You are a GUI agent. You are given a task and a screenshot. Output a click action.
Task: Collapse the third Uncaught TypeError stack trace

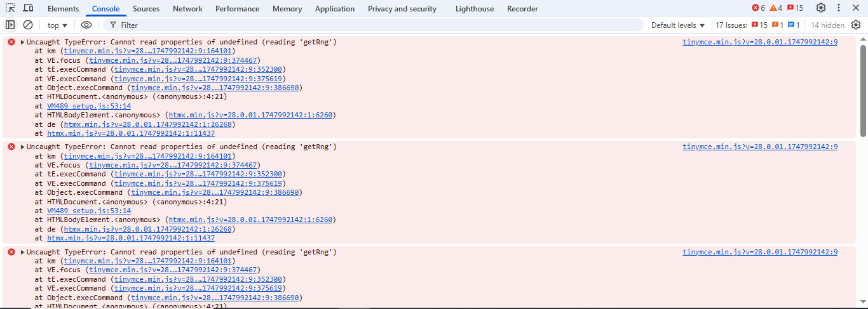point(23,252)
